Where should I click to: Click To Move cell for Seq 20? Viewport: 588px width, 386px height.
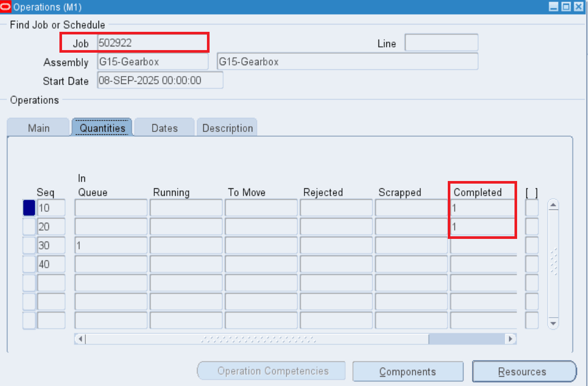[x=261, y=226]
